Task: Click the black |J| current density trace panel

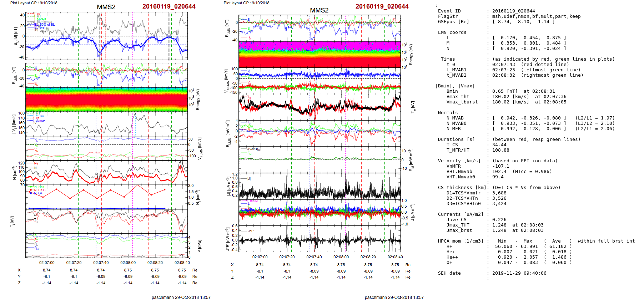Action: coord(320,186)
